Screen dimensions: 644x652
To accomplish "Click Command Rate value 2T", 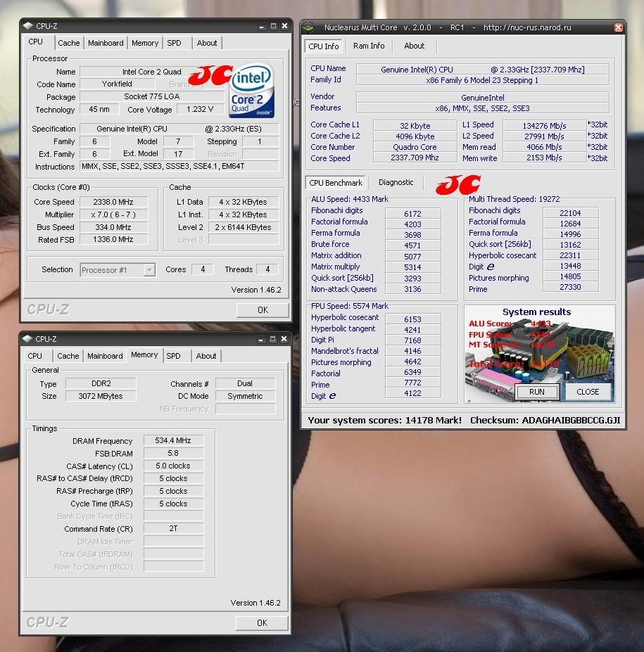I will click(173, 528).
